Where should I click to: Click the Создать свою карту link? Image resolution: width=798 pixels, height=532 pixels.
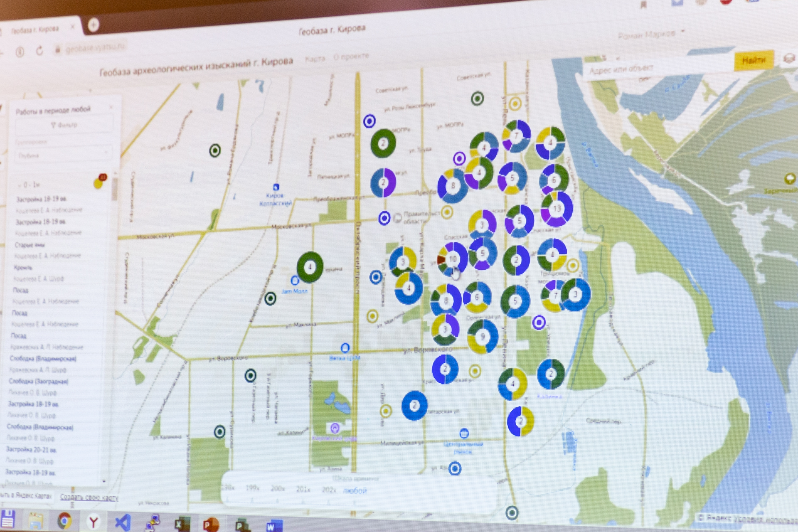[x=89, y=497]
